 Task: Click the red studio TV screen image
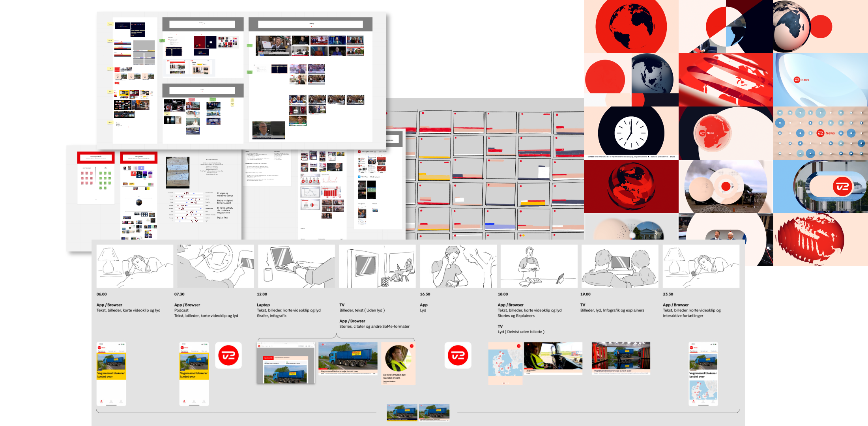tap(621, 358)
